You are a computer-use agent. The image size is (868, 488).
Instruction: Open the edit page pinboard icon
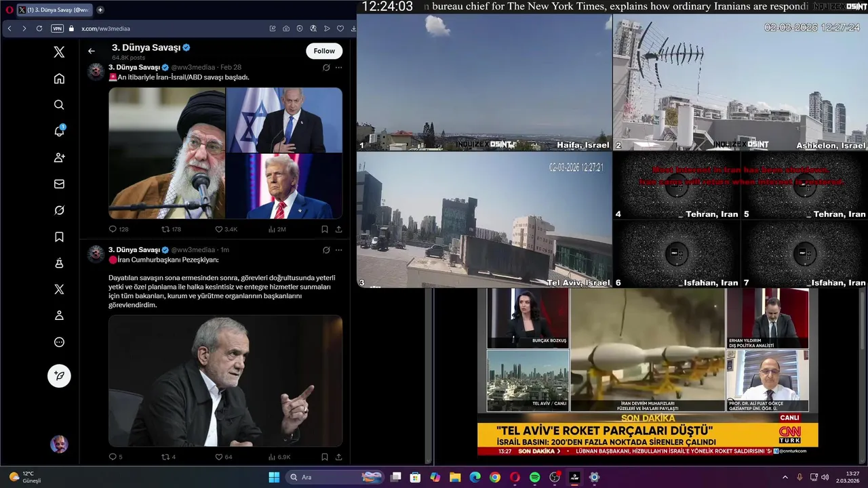pos(273,28)
